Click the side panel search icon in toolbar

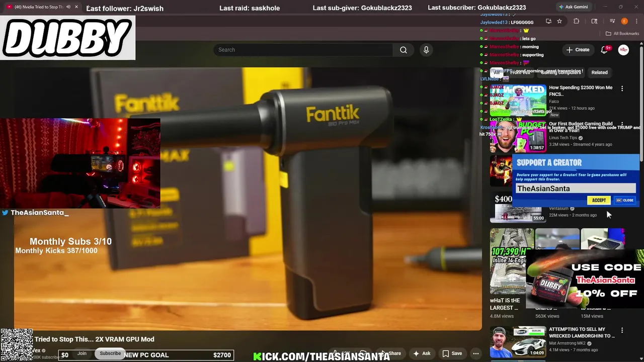(x=594, y=21)
